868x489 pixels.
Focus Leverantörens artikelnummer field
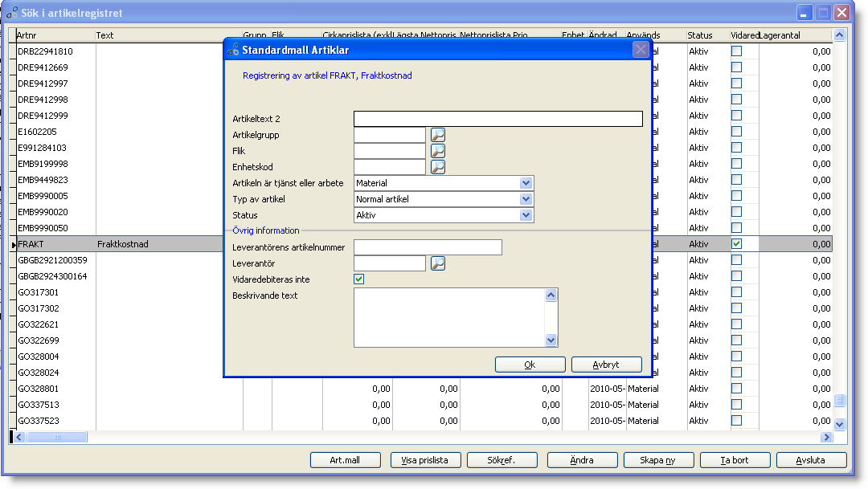(428, 247)
